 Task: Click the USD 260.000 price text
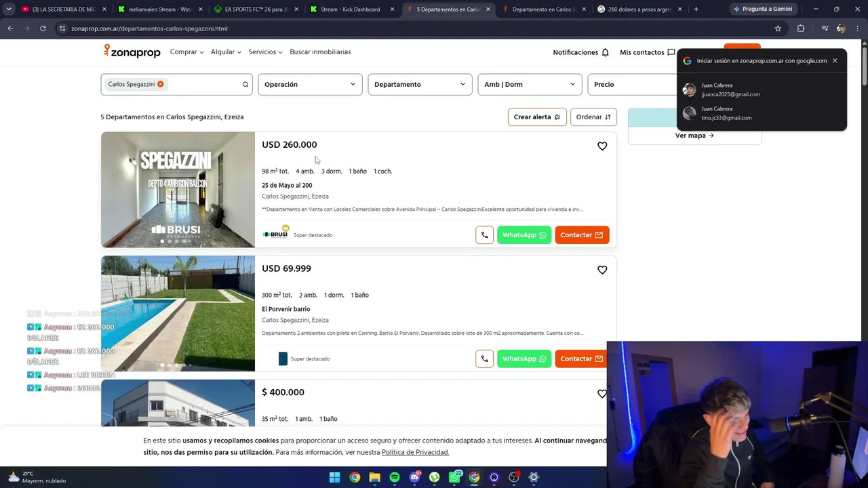click(290, 144)
